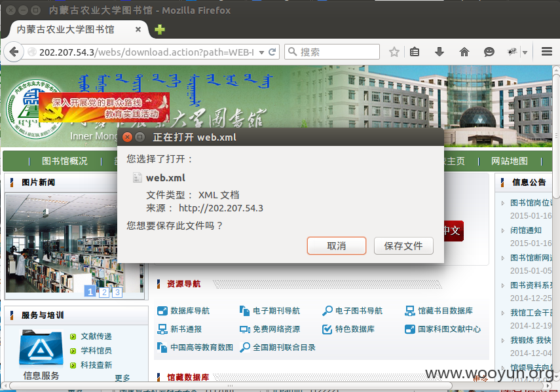Open 文献传递 service link
Viewport: 560px width, 392px height.
pos(96,336)
